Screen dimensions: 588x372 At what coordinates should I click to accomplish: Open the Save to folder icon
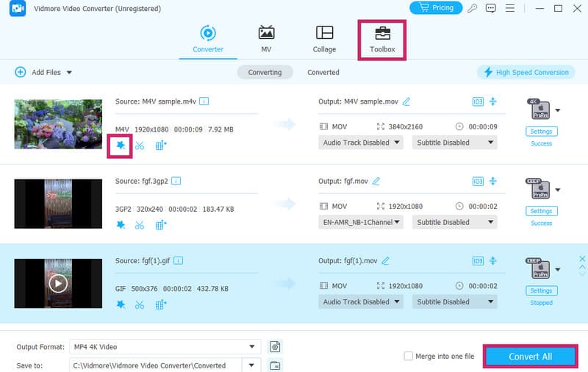[x=275, y=365]
